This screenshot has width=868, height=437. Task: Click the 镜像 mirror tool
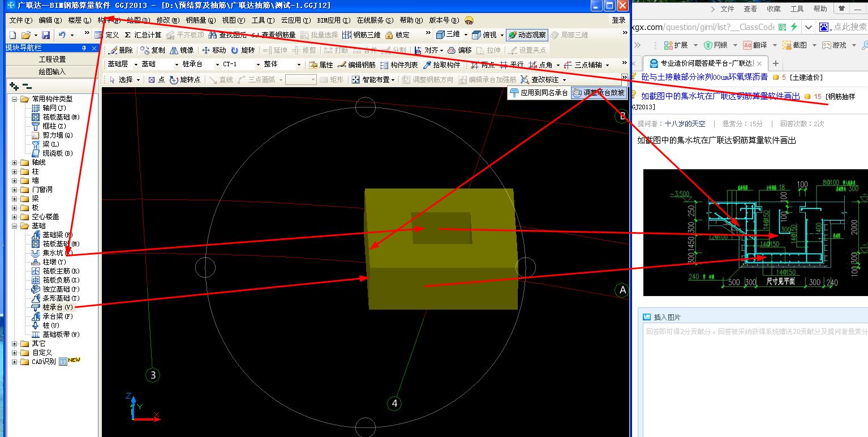tap(181, 50)
